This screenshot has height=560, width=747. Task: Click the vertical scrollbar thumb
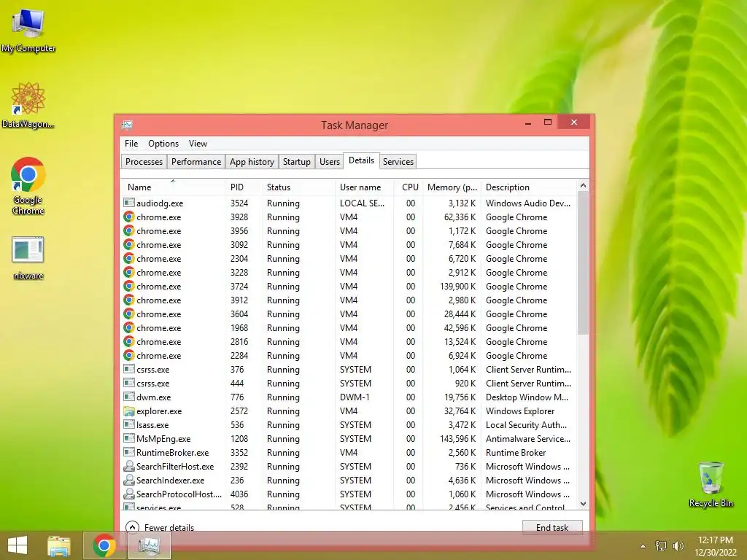(583, 262)
